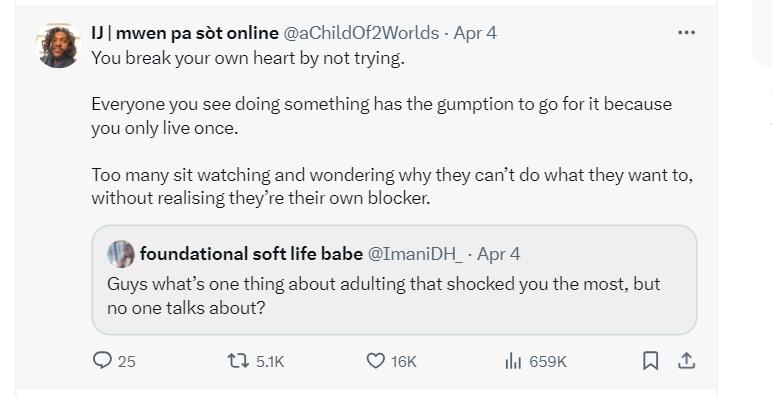Open the 659K views count
The image size is (772, 397).
click(548, 362)
